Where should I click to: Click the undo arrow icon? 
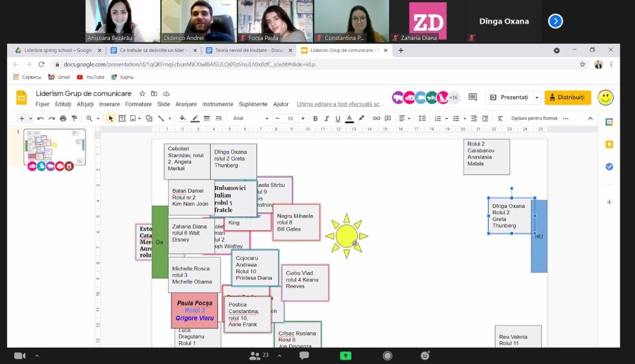41,119
